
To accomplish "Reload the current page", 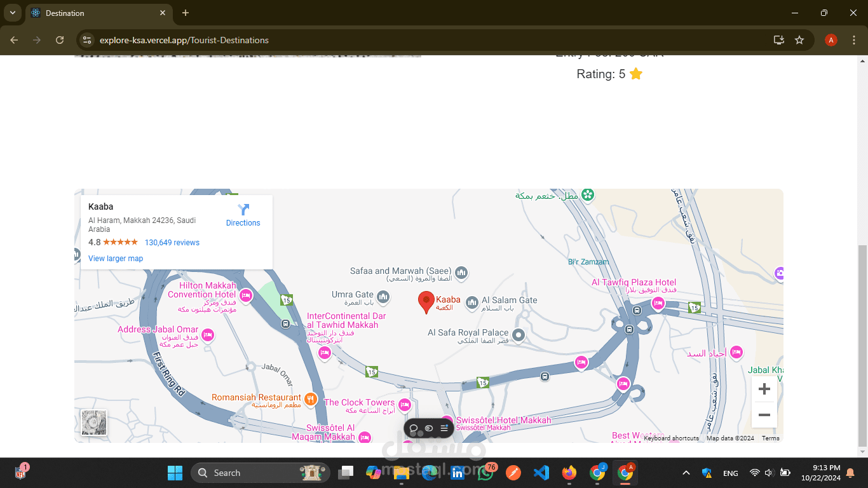I will point(60,40).
